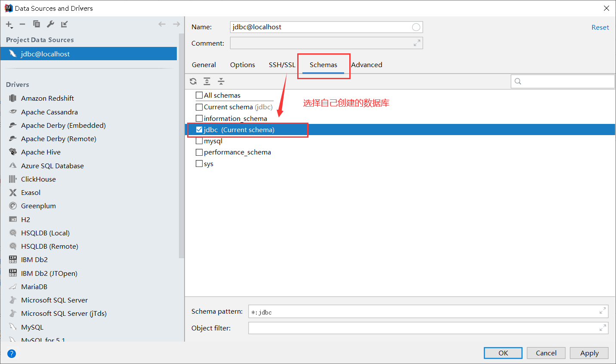Apply changes with the Apply button
Screen dimensions: 616x364
(589, 353)
